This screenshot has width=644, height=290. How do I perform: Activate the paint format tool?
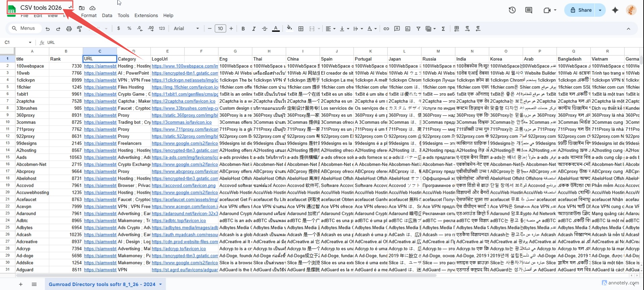click(80, 29)
